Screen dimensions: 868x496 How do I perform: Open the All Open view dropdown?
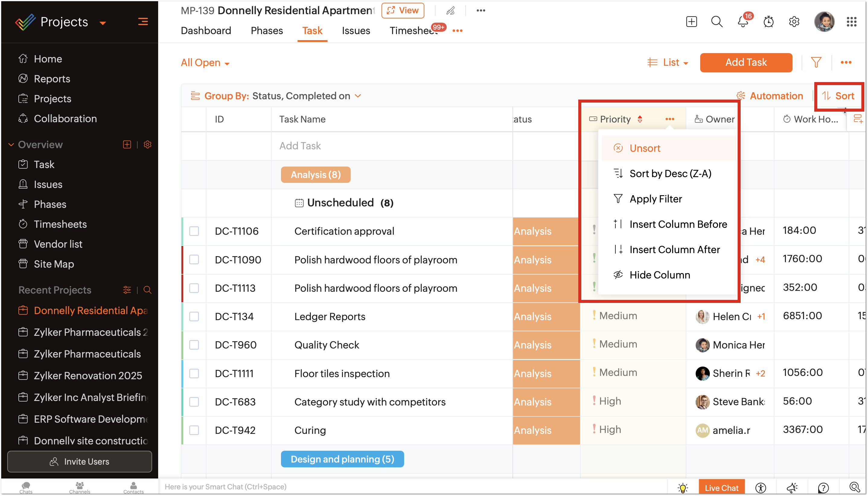tap(205, 63)
